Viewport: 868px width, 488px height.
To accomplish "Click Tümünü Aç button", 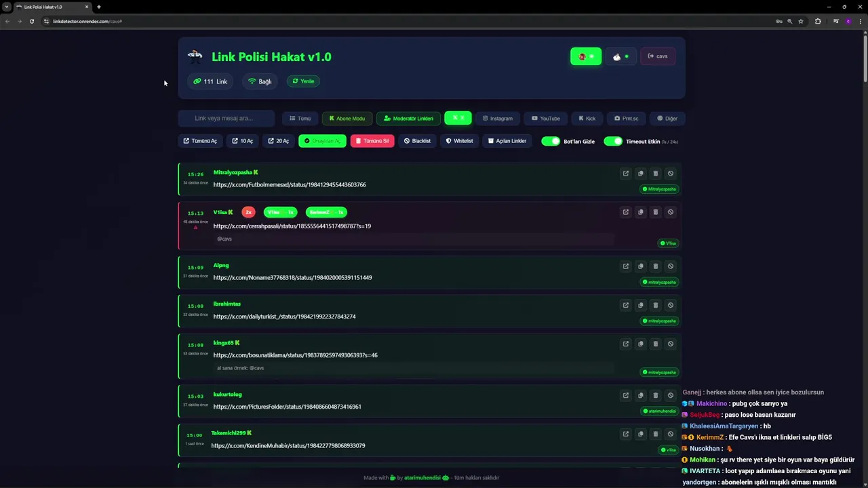I will coord(200,141).
